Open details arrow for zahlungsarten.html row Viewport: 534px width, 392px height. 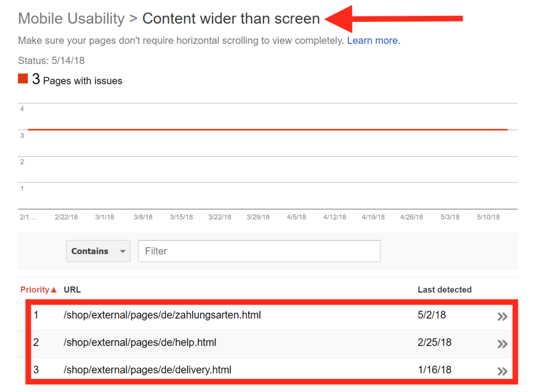(502, 316)
